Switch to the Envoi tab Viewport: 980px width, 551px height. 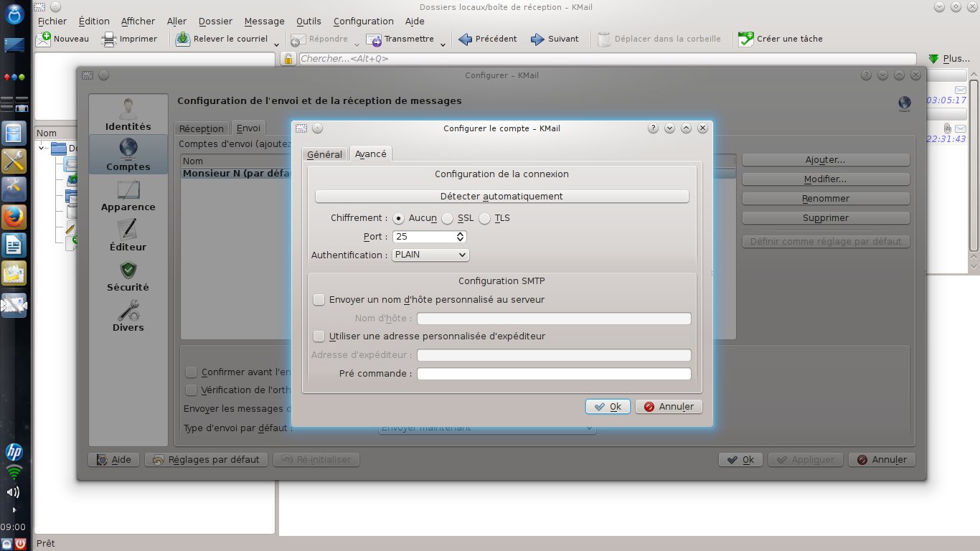(248, 128)
